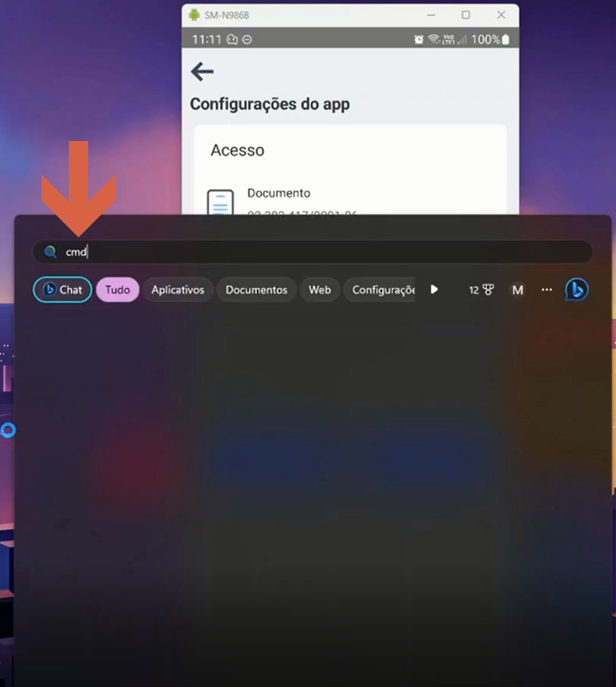
Task: Tap the 100% battery indicator
Action: coord(490,39)
